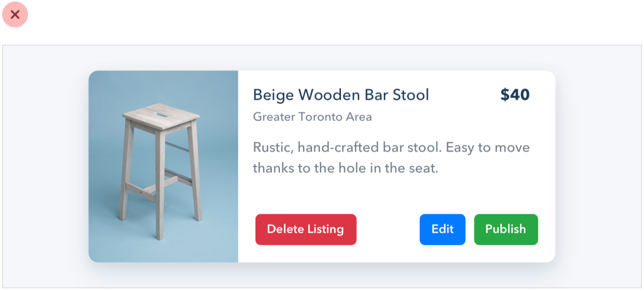
Task: Click the blue Edit button
Action: 442,229
